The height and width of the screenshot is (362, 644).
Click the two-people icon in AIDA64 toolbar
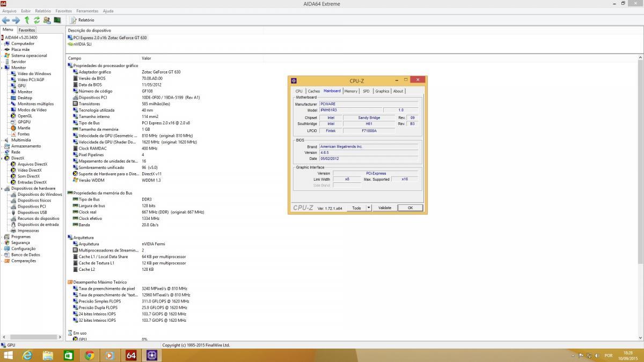pyautogui.click(x=47, y=20)
